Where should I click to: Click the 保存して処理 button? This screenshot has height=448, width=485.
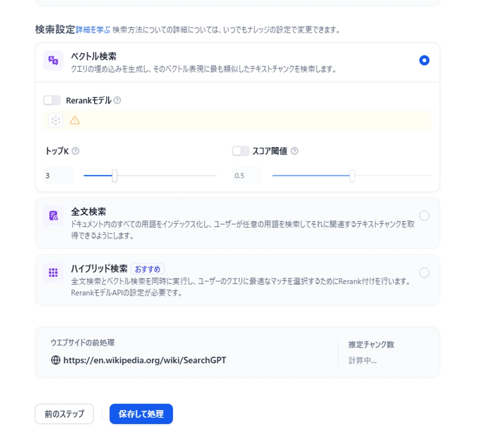(x=141, y=414)
